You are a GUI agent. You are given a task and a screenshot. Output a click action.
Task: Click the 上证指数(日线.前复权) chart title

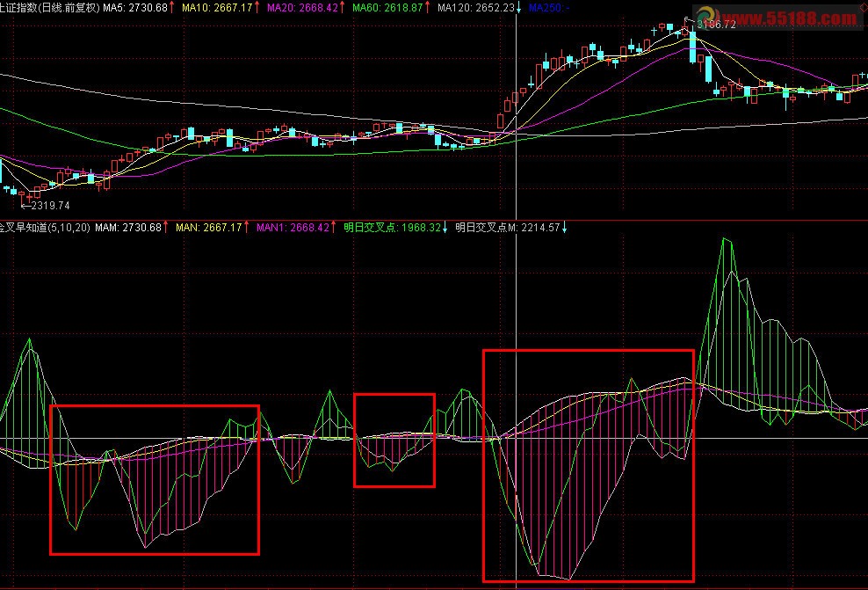[x=50, y=8]
